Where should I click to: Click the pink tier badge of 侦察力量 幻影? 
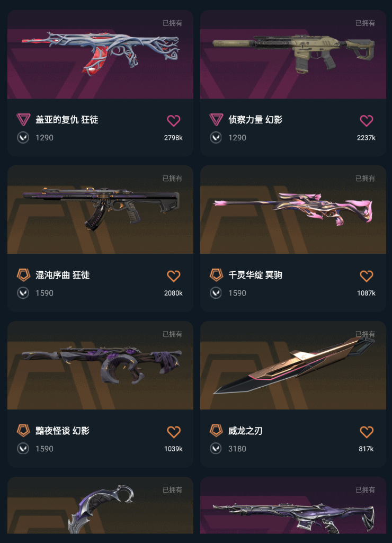(216, 120)
